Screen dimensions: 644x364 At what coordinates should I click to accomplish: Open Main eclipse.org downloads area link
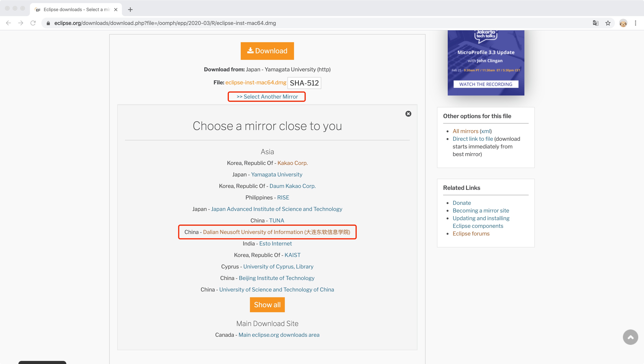[279, 335]
